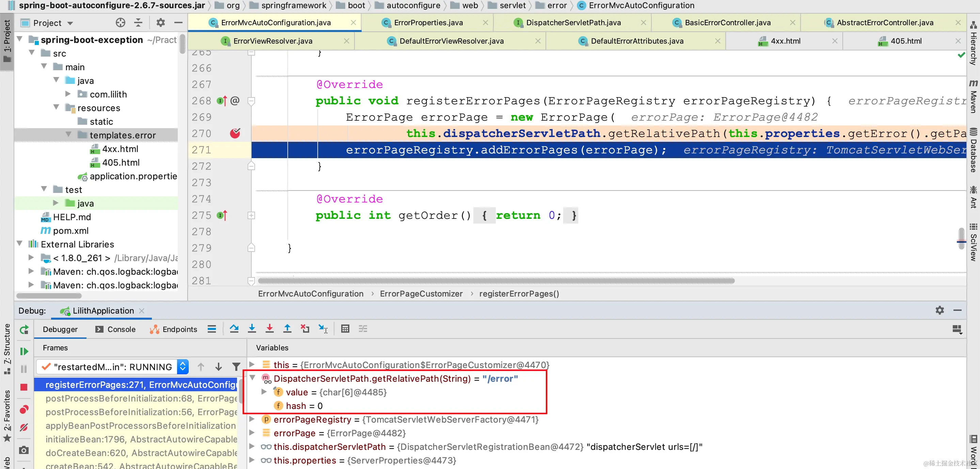Open DefaultErrorViewResolver.java tab
980x469 pixels.
[451, 41]
